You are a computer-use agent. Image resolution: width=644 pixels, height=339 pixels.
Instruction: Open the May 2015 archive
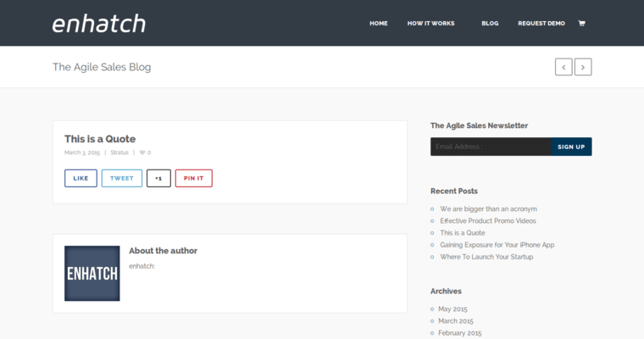tap(452, 308)
